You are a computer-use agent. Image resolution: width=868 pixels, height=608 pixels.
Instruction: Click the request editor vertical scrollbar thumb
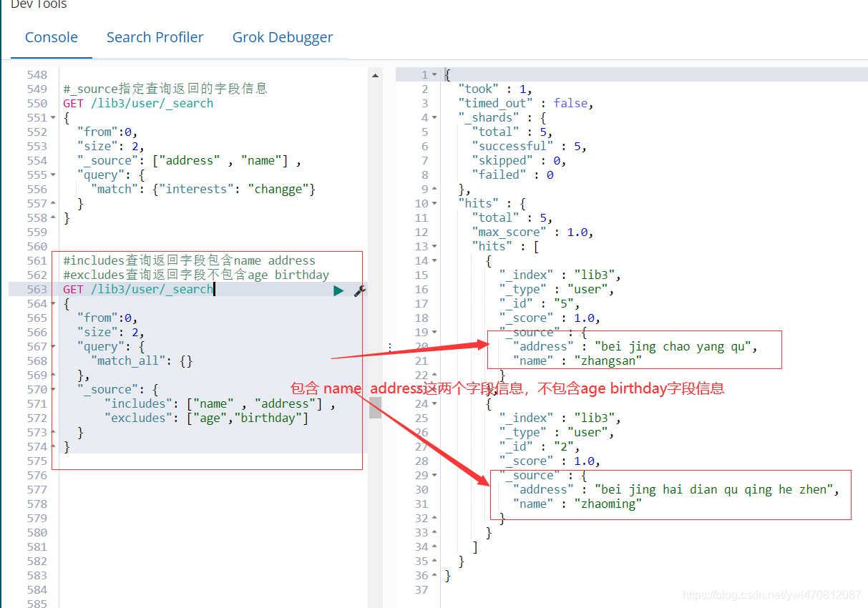(376, 408)
